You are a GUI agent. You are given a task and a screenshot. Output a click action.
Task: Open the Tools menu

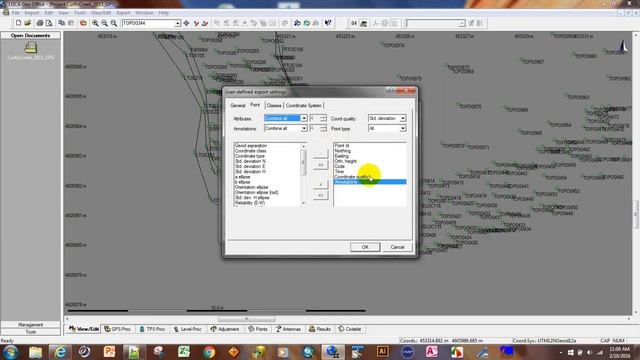click(80, 13)
